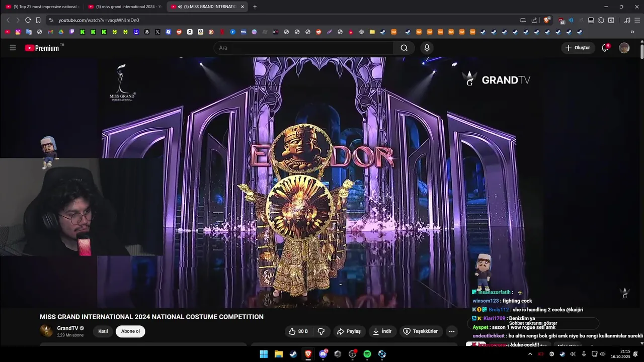Open the Brave music note playlist icon
Image resolution: width=644 pixels, height=362 pixels.
pyautogui.click(x=627, y=20)
